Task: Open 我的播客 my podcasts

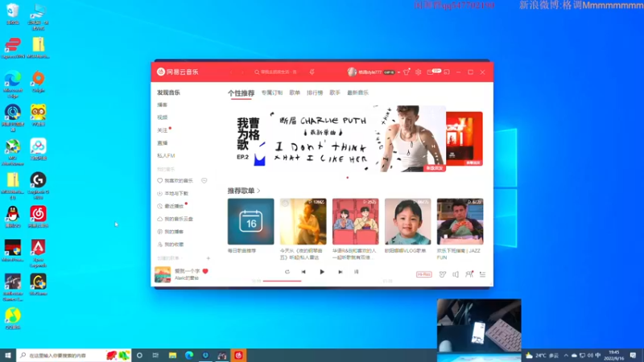Action: tap(171, 232)
